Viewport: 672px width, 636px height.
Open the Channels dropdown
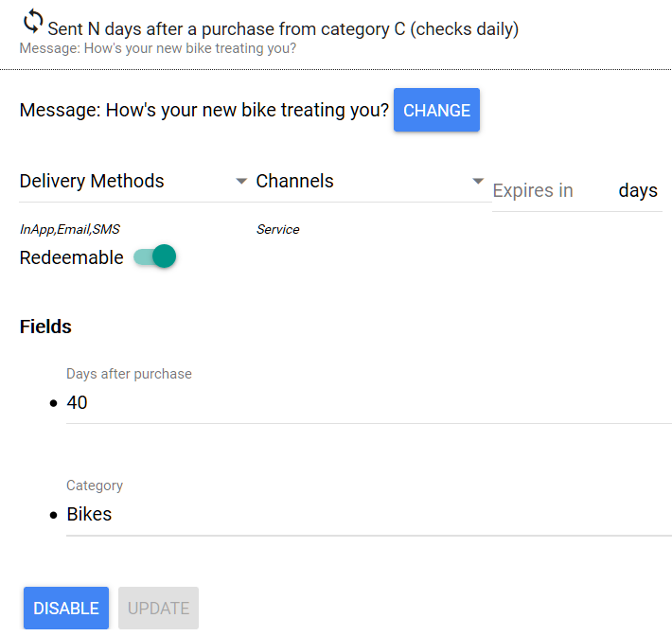(360, 182)
